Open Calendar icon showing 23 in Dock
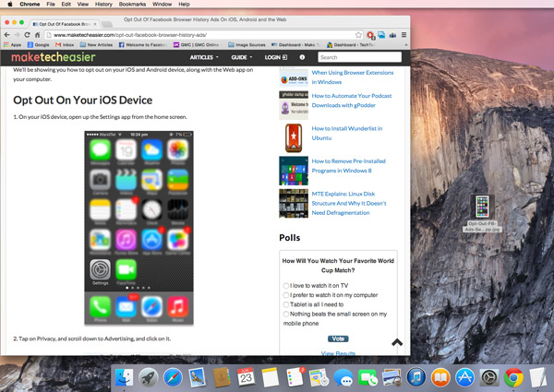This screenshot has height=392, width=554. pos(246,377)
